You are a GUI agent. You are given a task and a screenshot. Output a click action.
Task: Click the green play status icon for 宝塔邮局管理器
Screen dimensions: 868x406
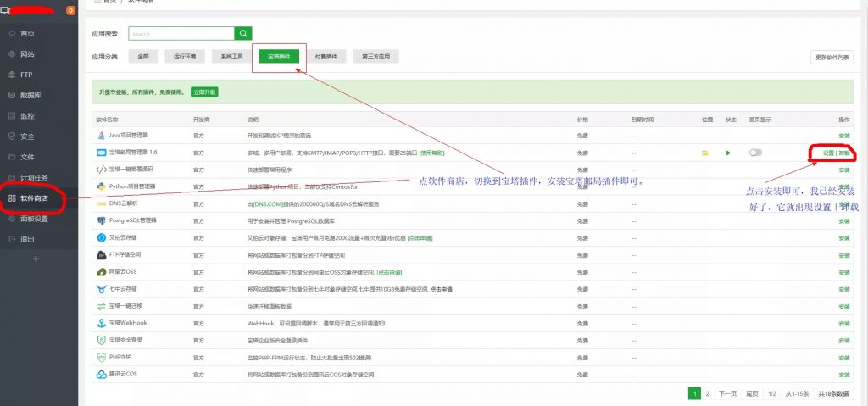coord(727,153)
